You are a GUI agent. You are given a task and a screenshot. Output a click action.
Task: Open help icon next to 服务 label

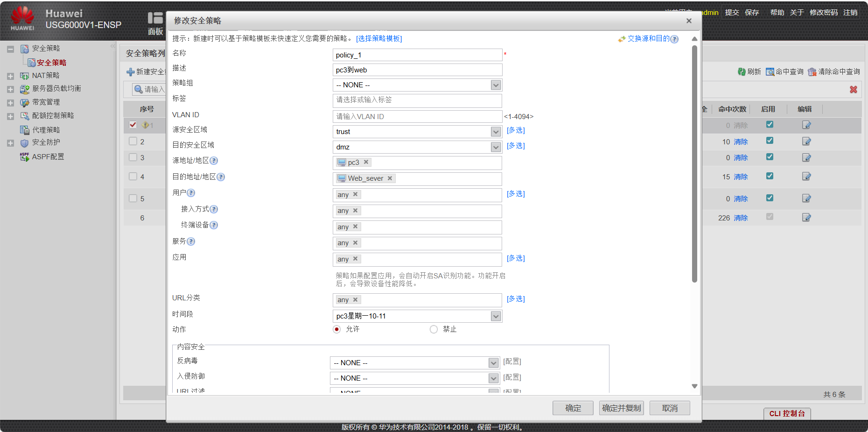tap(191, 241)
